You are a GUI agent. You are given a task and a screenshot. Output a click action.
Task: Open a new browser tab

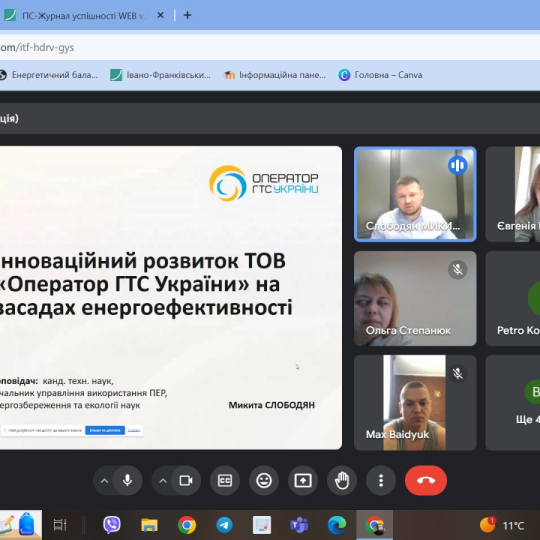click(x=187, y=15)
